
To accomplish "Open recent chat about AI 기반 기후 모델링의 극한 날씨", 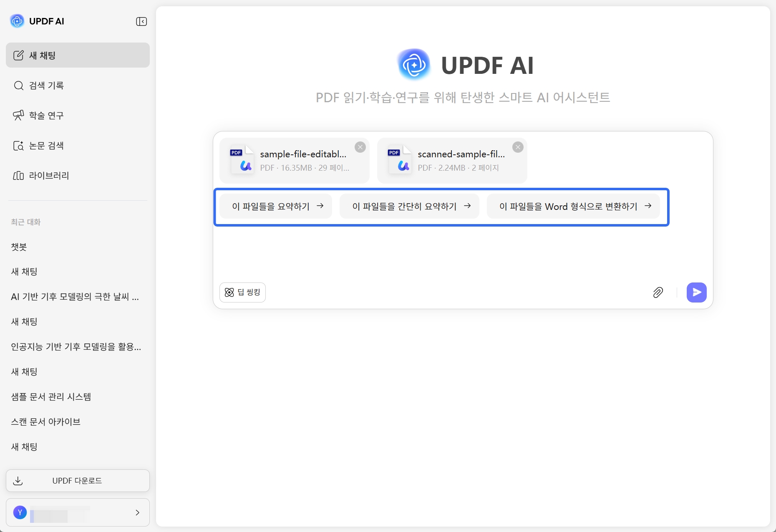I will (75, 297).
